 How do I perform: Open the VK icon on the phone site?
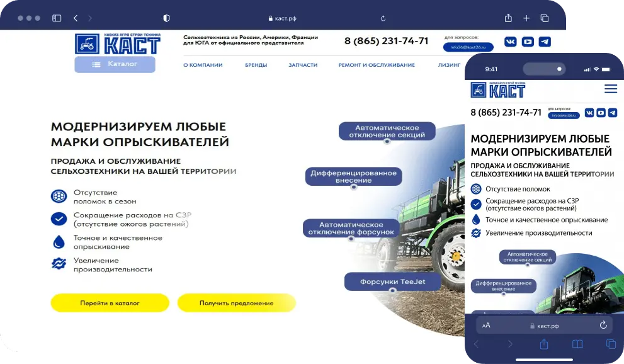[x=589, y=113]
